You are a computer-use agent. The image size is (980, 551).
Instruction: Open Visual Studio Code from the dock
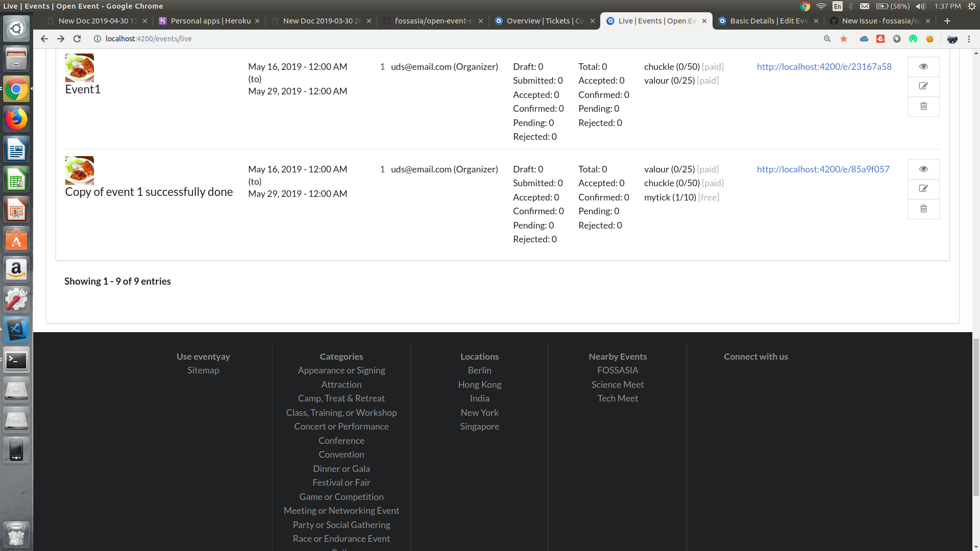pyautogui.click(x=16, y=330)
